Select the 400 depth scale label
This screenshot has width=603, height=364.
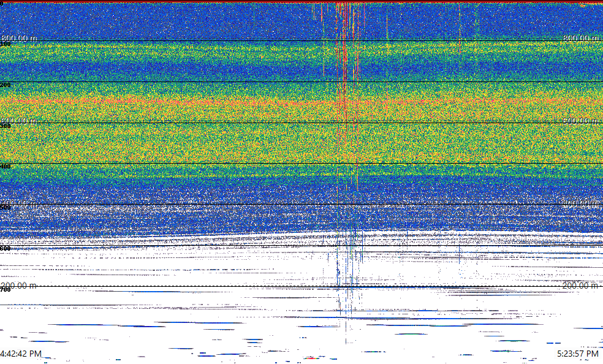6,167
